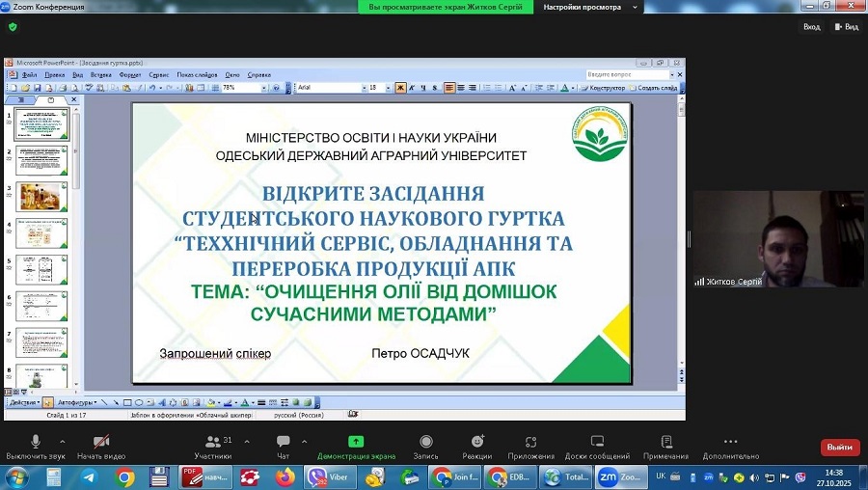Turn on camera with Начать видео
The image size is (868, 490).
(101, 445)
